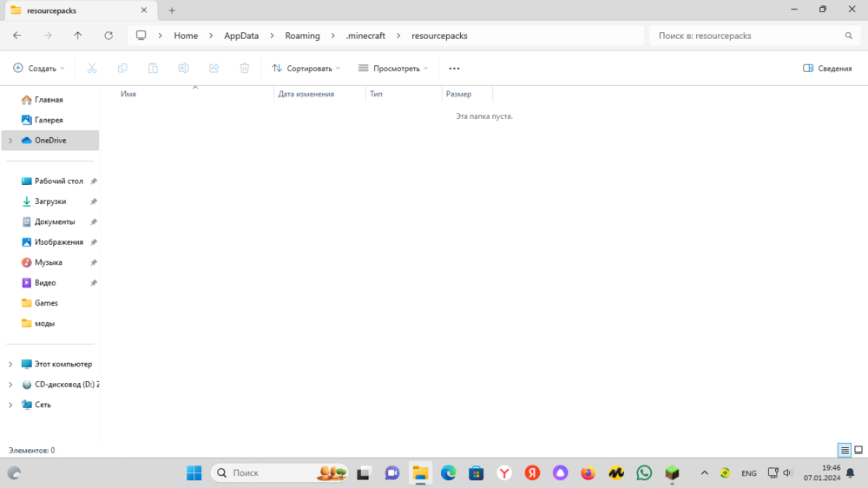Toggle the Сведения details pane
Viewport: 868px width, 488px height.
[827, 68]
